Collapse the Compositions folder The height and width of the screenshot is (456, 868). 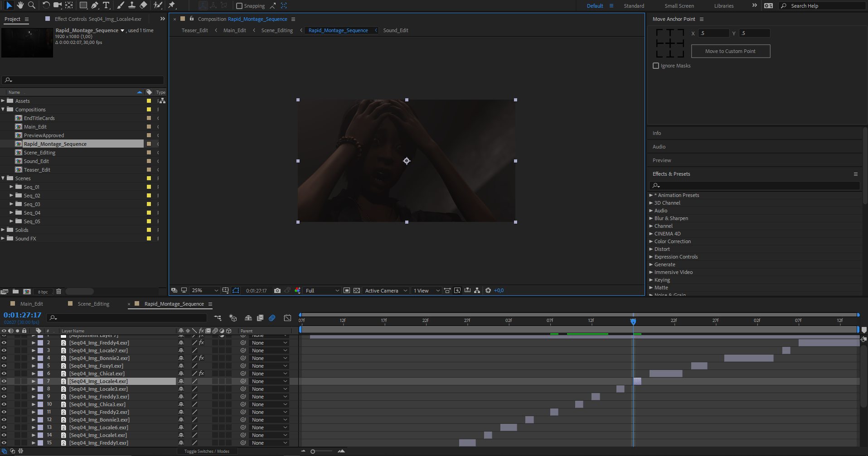(3, 110)
